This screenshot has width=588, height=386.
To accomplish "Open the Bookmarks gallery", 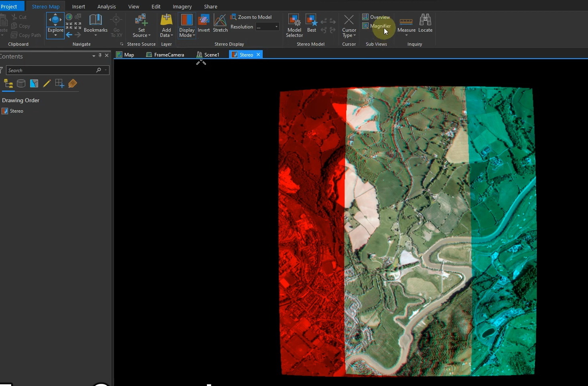I will point(95,25).
